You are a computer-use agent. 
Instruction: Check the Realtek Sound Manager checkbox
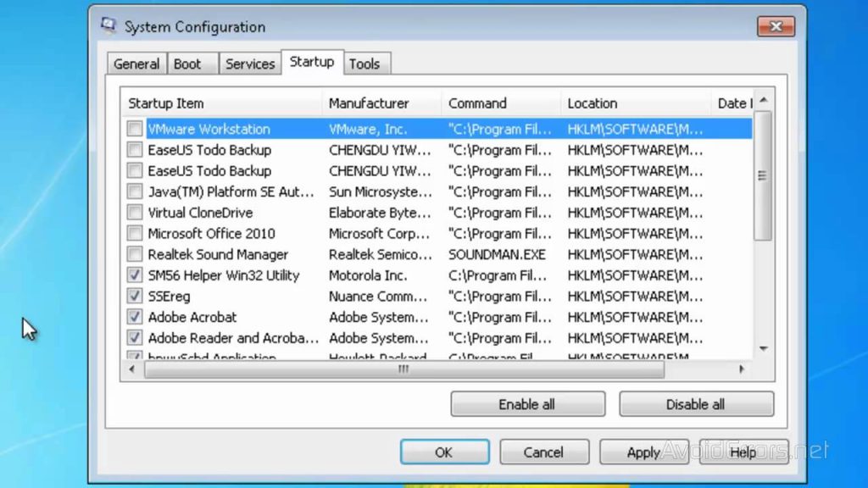[x=135, y=254]
